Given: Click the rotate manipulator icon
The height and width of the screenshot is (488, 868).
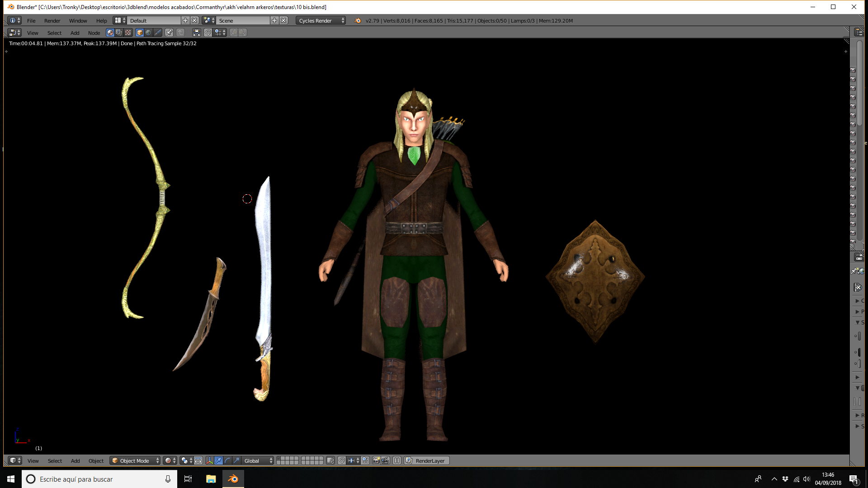Looking at the screenshot, I should click(227, 460).
